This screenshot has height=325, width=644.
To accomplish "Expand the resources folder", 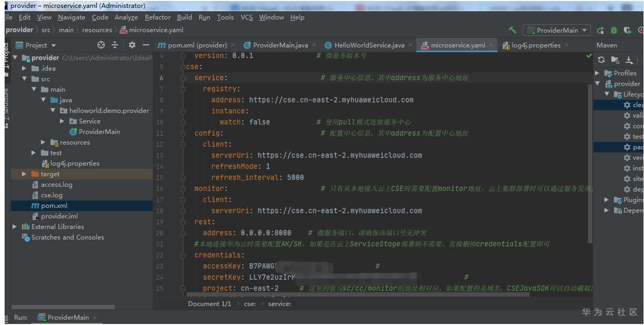I will pyautogui.click(x=43, y=142).
